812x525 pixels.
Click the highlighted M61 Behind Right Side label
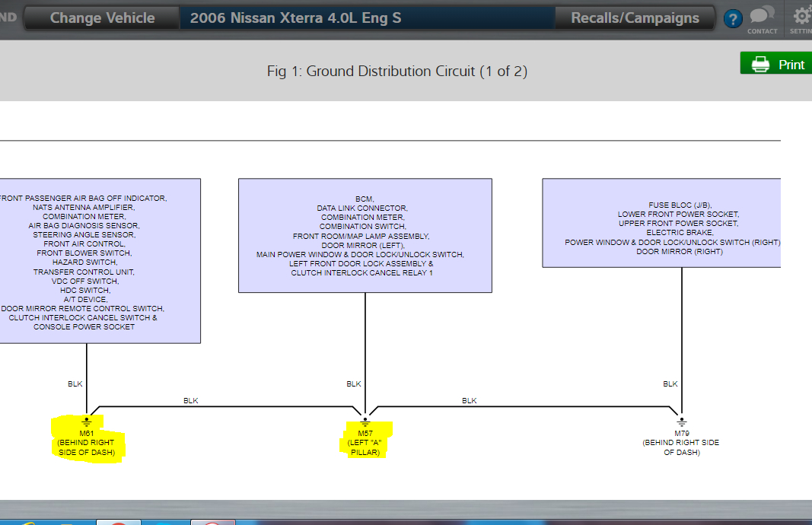click(x=86, y=443)
